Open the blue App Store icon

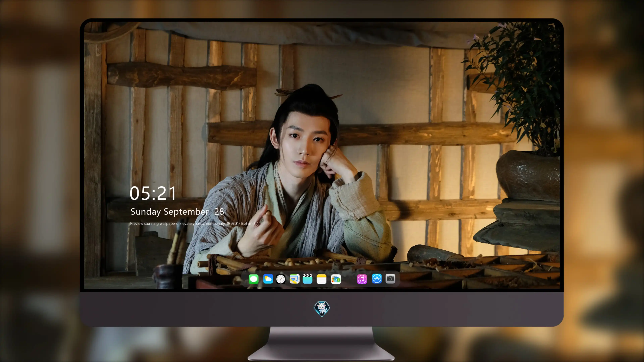click(377, 279)
